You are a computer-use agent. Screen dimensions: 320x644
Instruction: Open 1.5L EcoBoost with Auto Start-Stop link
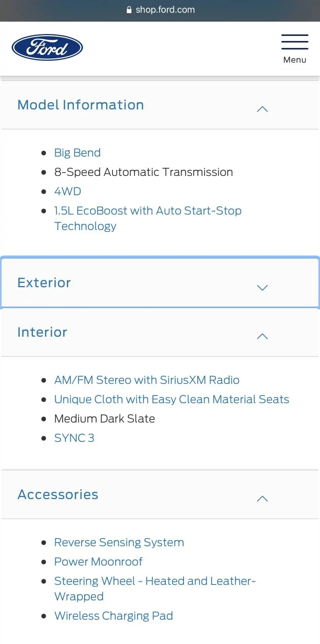pyautogui.click(x=148, y=211)
